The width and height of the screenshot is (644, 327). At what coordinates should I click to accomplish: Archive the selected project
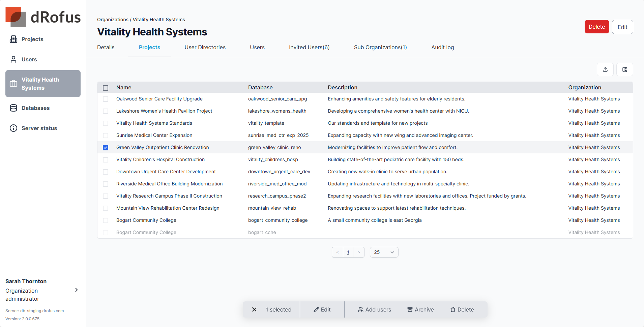pos(420,309)
